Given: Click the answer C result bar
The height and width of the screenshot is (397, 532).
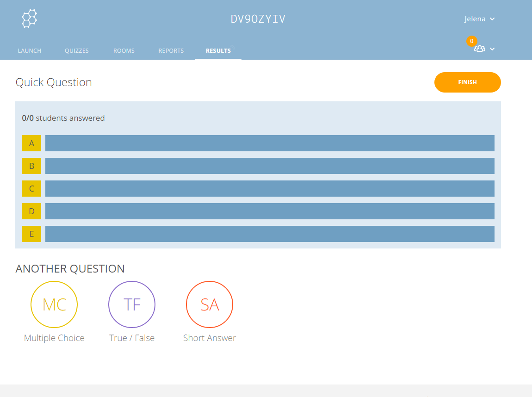Looking at the screenshot, I should (270, 188).
